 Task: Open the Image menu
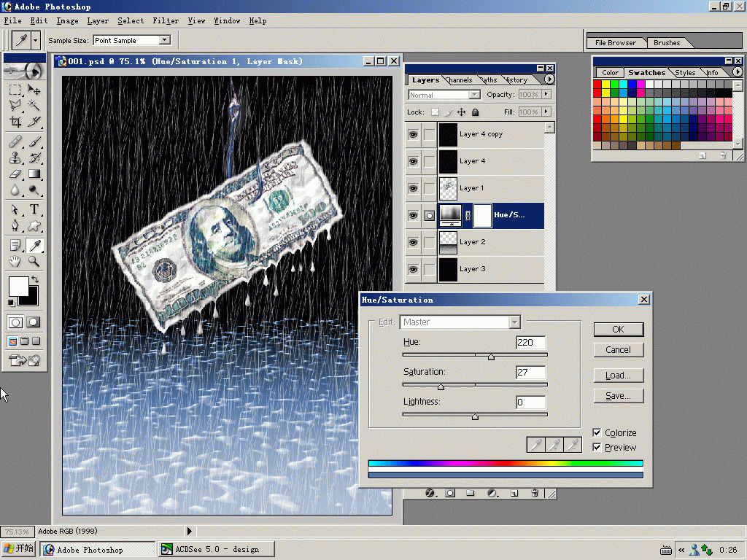pyautogui.click(x=67, y=20)
